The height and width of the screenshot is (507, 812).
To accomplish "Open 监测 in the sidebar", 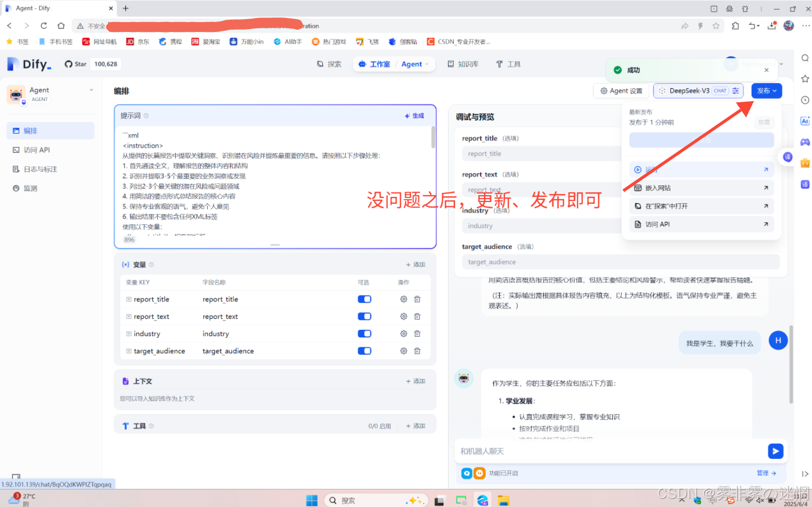I will coord(50,188).
